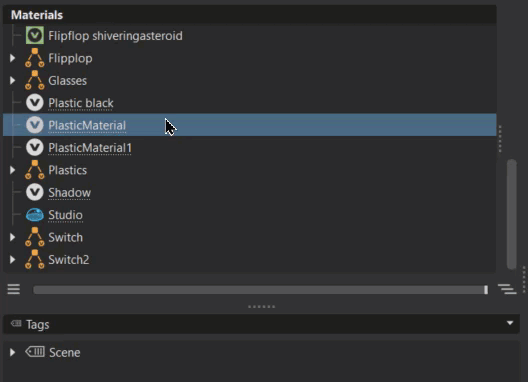The height and width of the screenshot is (382, 528).
Task: Click the PlasticMaterial1 V icon
Action: click(x=35, y=148)
